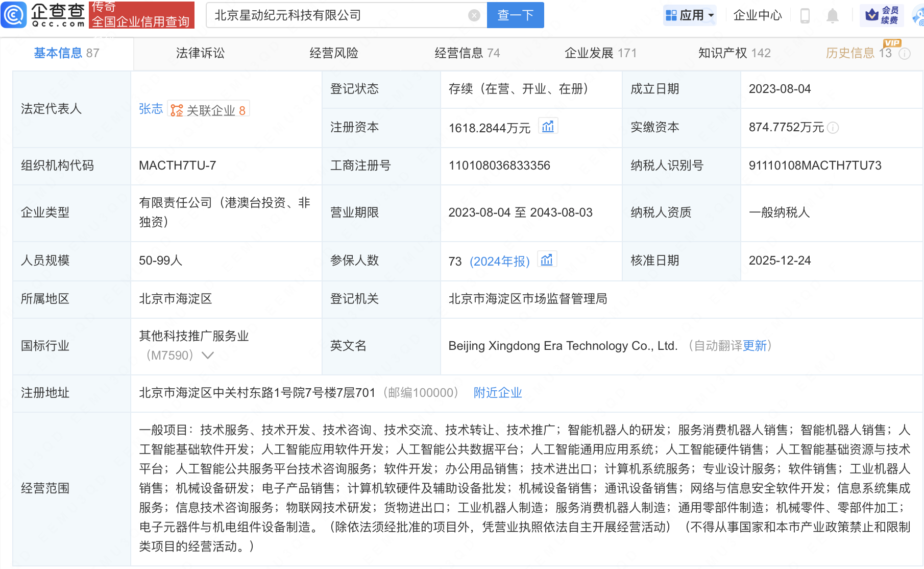Viewport: 924px width, 569px height.
Task: Click the 附近企业 nearby companies link
Action: pos(498,393)
